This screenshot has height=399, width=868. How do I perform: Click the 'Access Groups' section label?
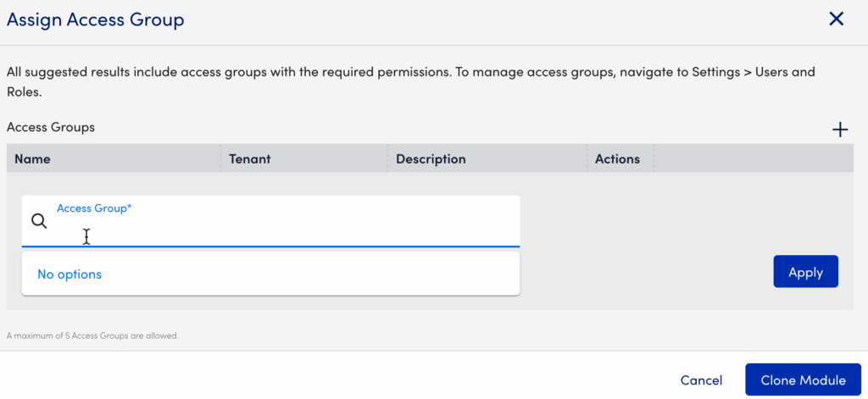(x=51, y=127)
